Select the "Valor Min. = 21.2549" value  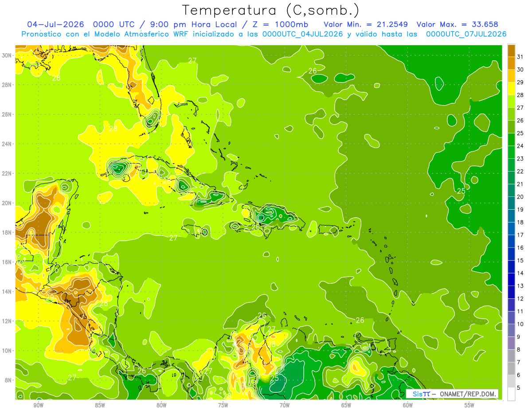[x=366, y=24]
